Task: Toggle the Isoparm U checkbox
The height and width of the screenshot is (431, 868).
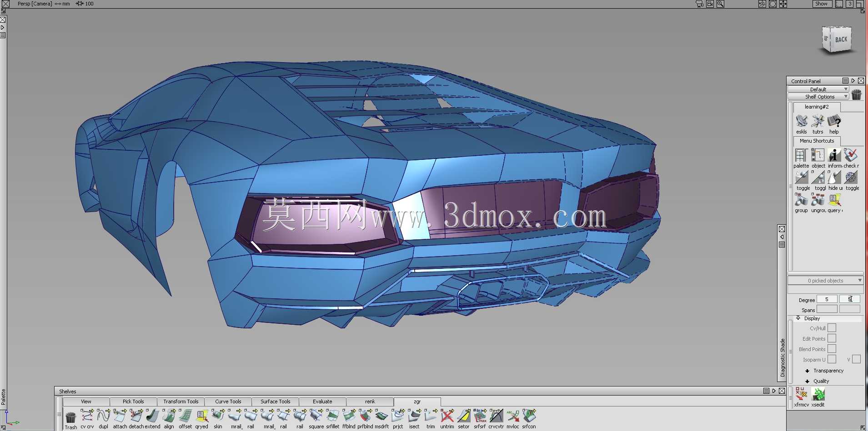Action: coord(832,359)
